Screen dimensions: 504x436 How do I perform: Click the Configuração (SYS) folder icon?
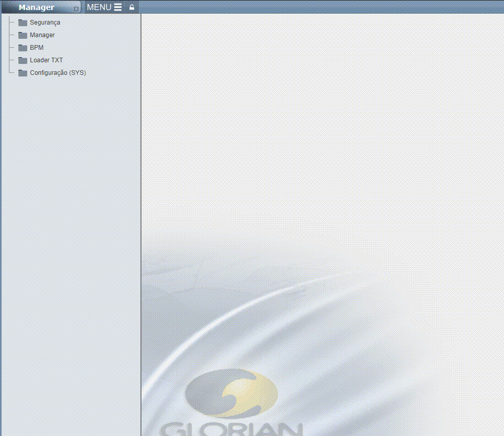pyautogui.click(x=23, y=73)
